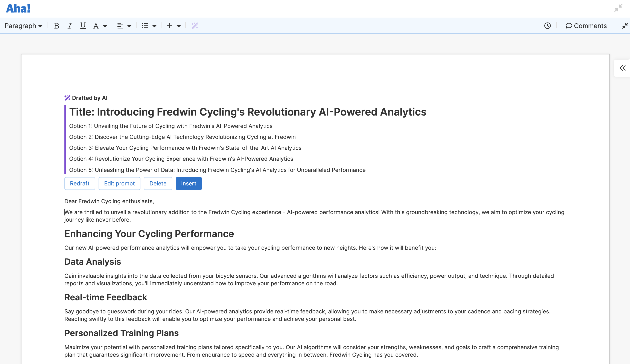Edit the AI prompt
This screenshot has height=364, width=630.
click(119, 183)
